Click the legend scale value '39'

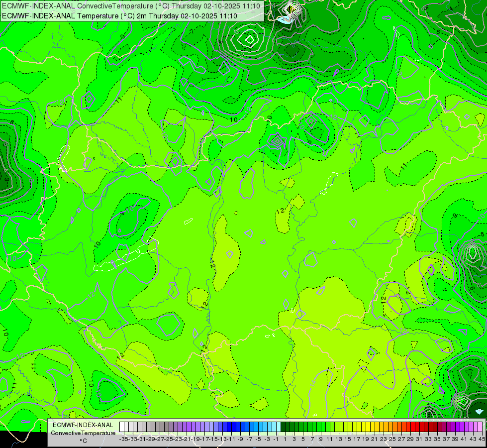[456, 439]
